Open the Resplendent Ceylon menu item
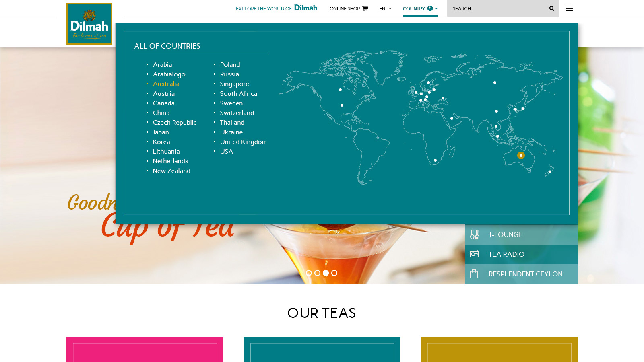The image size is (644, 362). coord(521,274)
